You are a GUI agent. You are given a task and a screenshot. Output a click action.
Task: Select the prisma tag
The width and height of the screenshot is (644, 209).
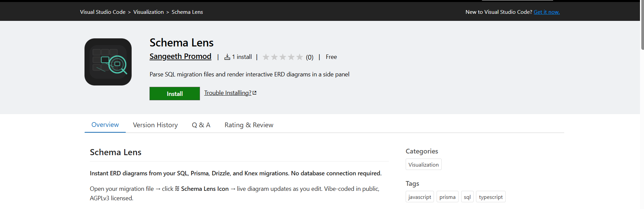[x=447, y=197]
